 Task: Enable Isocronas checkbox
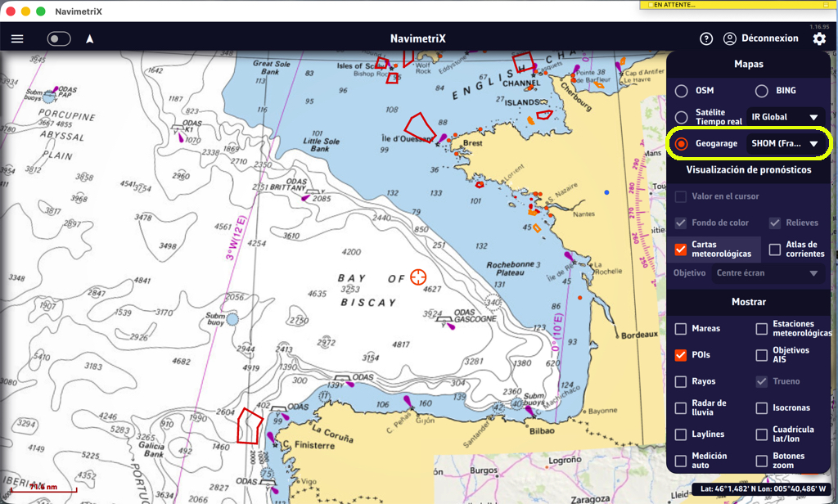pyautogui.click(x=762, y=407)
